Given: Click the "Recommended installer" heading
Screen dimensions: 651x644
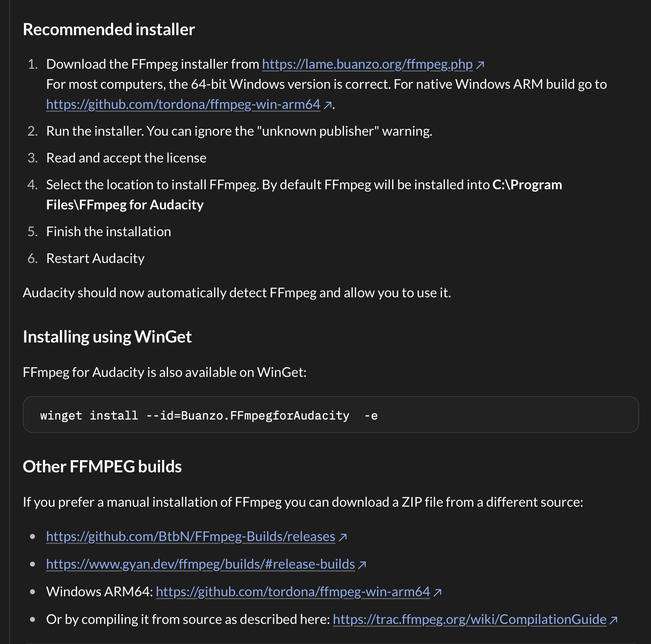Looking at the screenshot, I should point(109,29).
